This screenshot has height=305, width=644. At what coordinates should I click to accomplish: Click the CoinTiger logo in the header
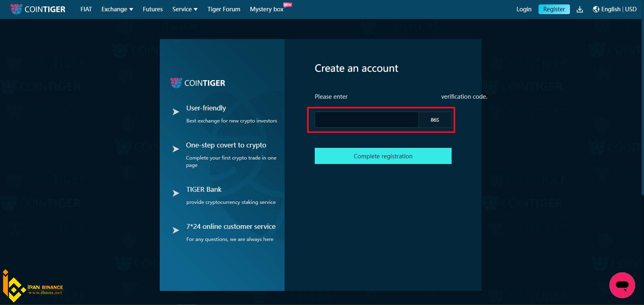click(x=38, y=9)
